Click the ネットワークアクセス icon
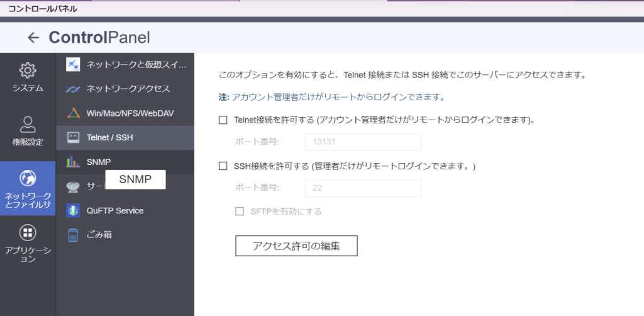Viewport: 644px width, 316px height. pos(74,89)
